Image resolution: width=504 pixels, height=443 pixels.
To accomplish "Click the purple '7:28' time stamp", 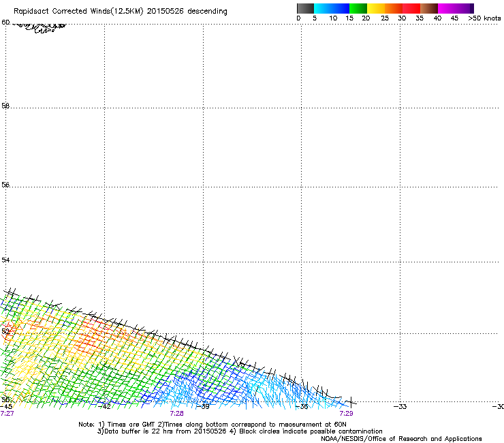I will [177, 414].
